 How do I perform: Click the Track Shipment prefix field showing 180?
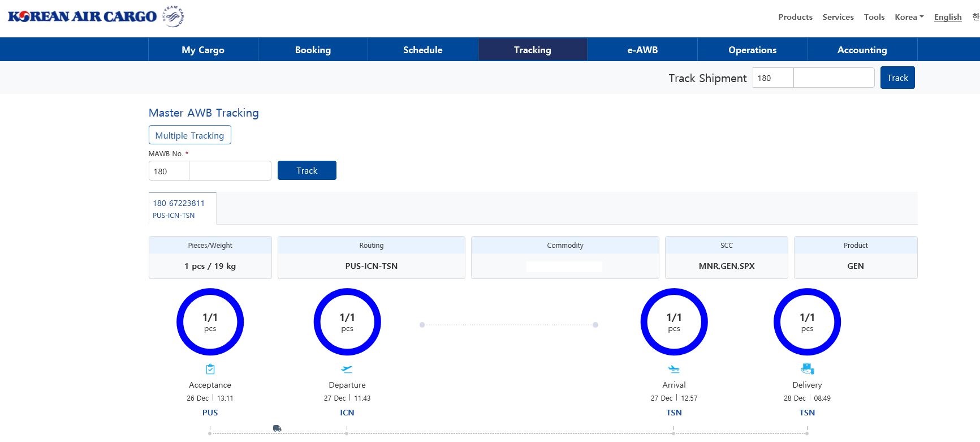(772, 78)
